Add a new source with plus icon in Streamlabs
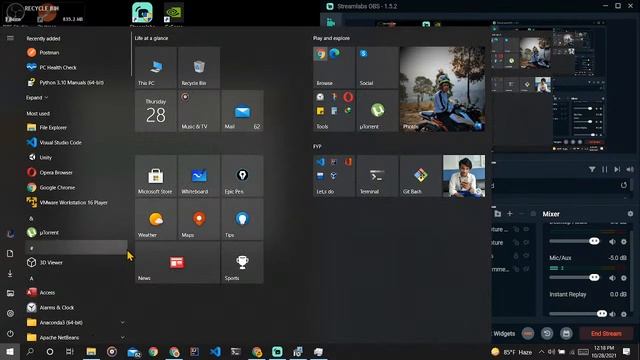Screen dimensions: 640x360 coord(509,213)
